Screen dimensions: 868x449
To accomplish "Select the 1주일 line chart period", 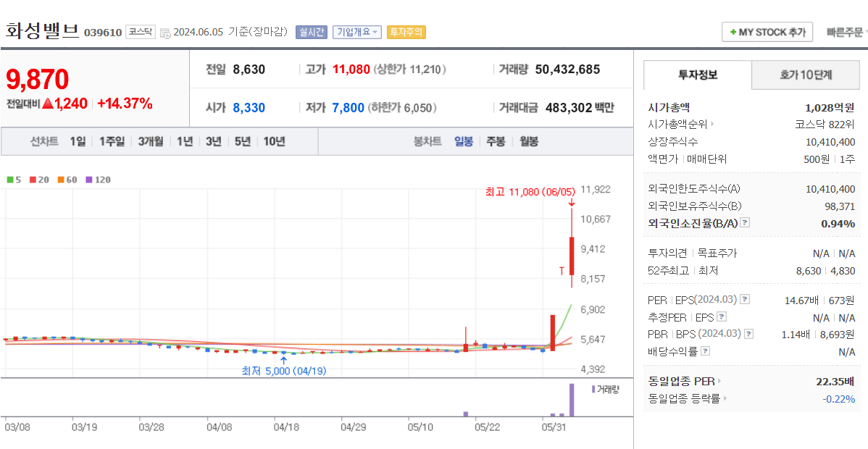I will click(112, 141).
